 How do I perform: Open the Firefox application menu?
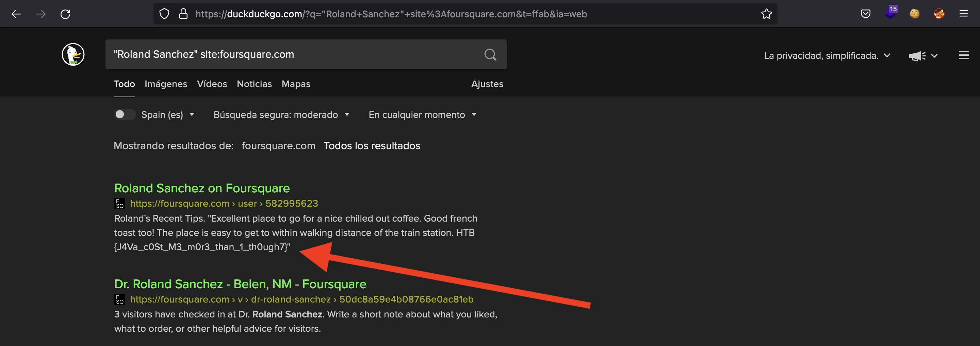pyautogui.click(x=964, y=14)
